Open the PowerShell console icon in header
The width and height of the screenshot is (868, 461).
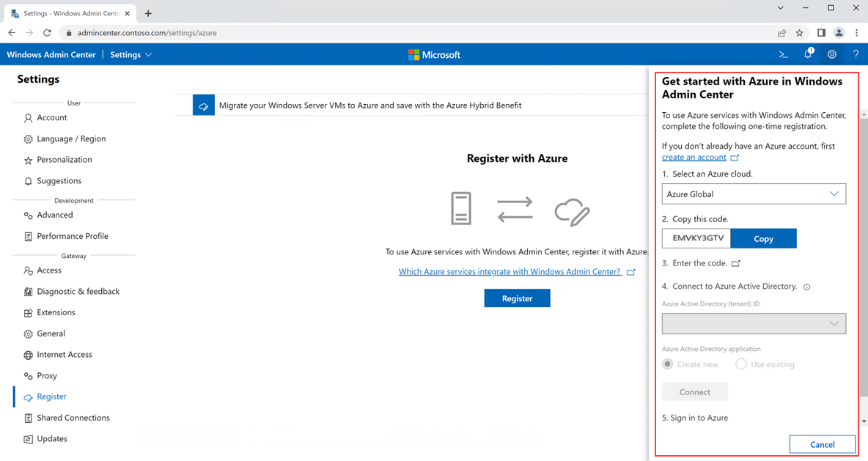[x=783, y=54]
